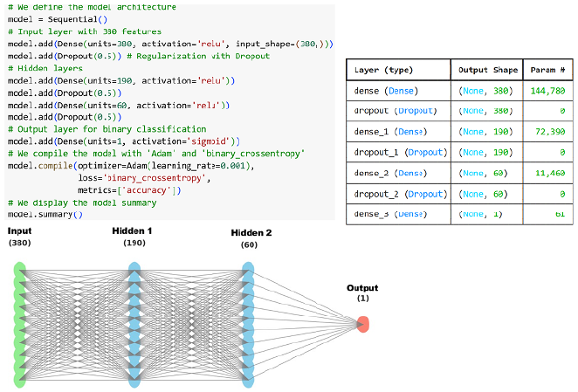
Task: Click the top blue Hidden 2 node
Action: point(249,267)
